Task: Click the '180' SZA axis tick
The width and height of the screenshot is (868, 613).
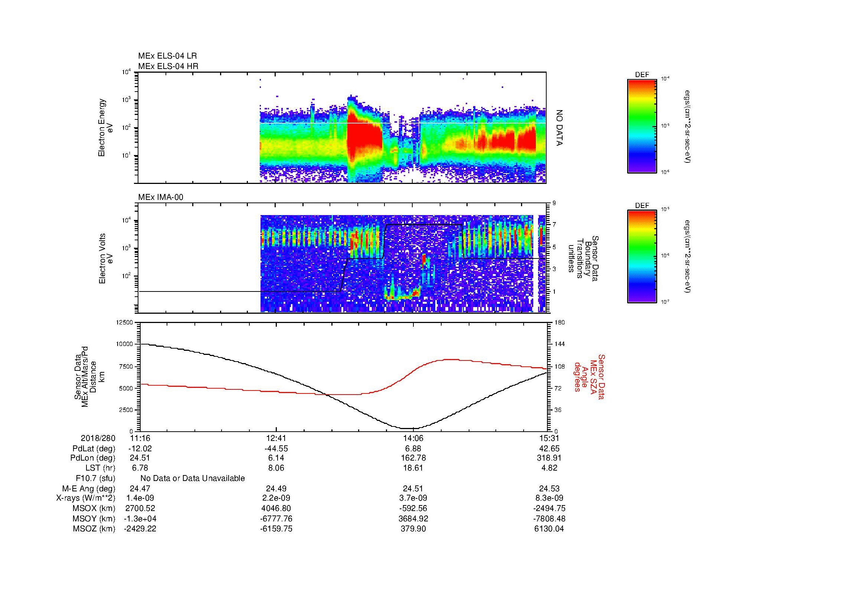Action: click(x=560, y=322)
